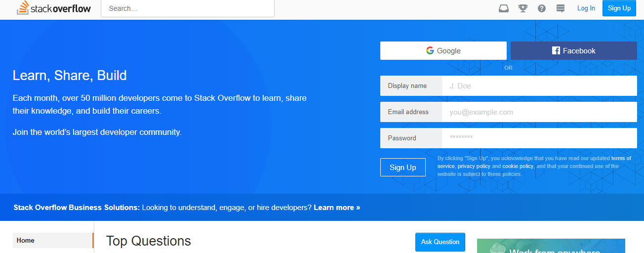Sign up using the Facebook button
Screen dimensions: 644x253
tap(573, 51)
